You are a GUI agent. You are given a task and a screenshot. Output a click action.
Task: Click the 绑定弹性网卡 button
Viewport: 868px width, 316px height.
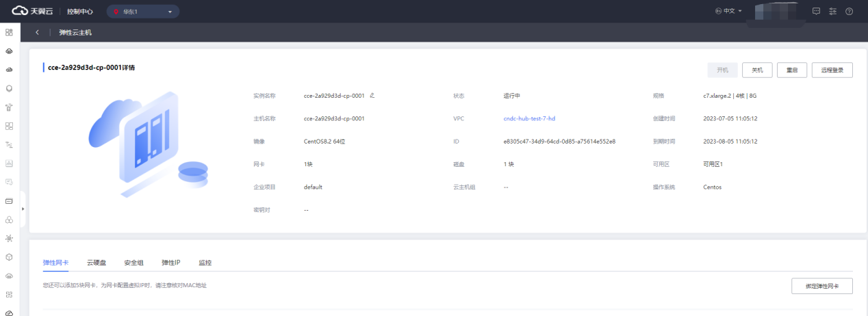(x=821, y=286)
